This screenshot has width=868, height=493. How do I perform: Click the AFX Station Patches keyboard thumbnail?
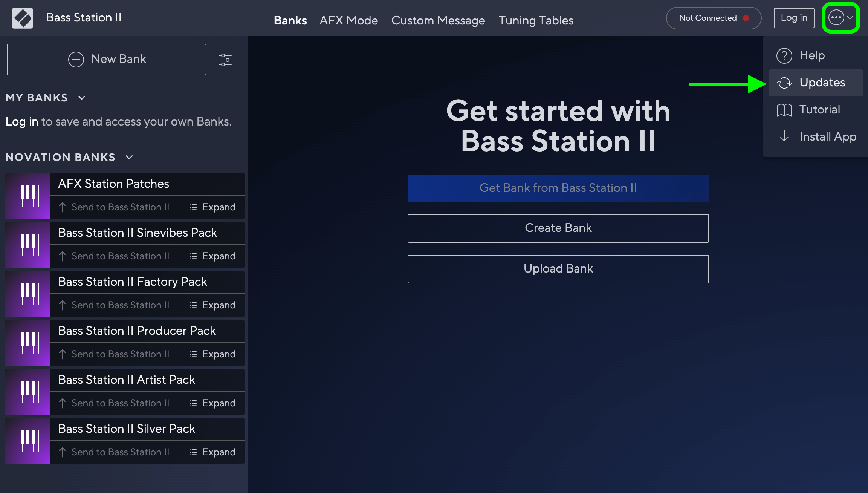click(28, 196)
